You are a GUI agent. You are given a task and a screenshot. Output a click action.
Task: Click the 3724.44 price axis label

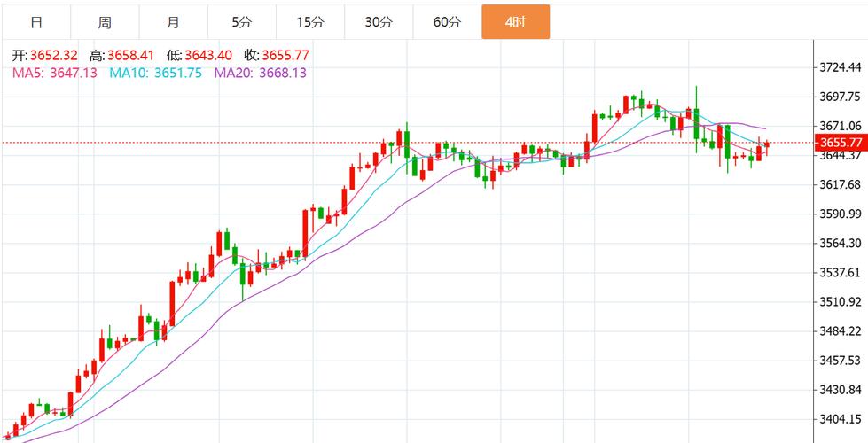click(841, 67)
